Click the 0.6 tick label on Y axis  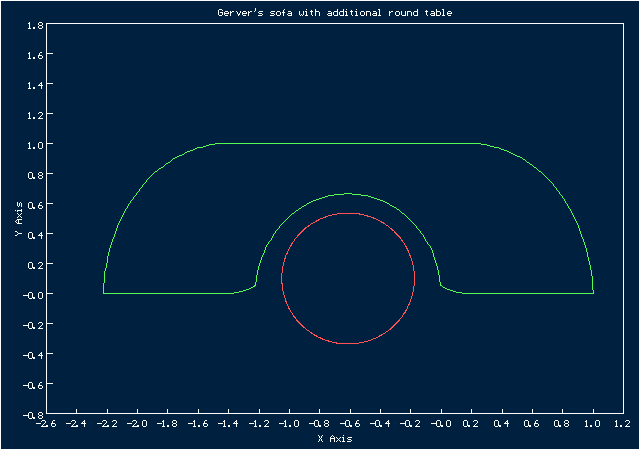35,205
